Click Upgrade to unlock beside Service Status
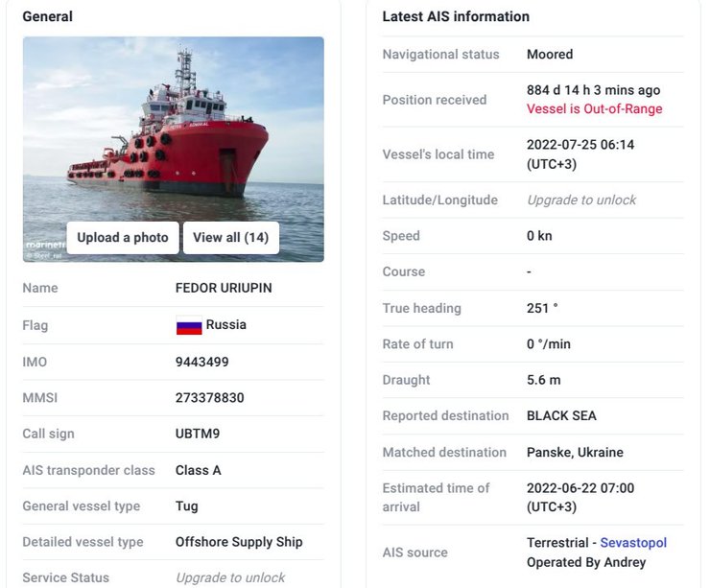The height and width of the screenshot is (588, 710). tap(230, 577)
